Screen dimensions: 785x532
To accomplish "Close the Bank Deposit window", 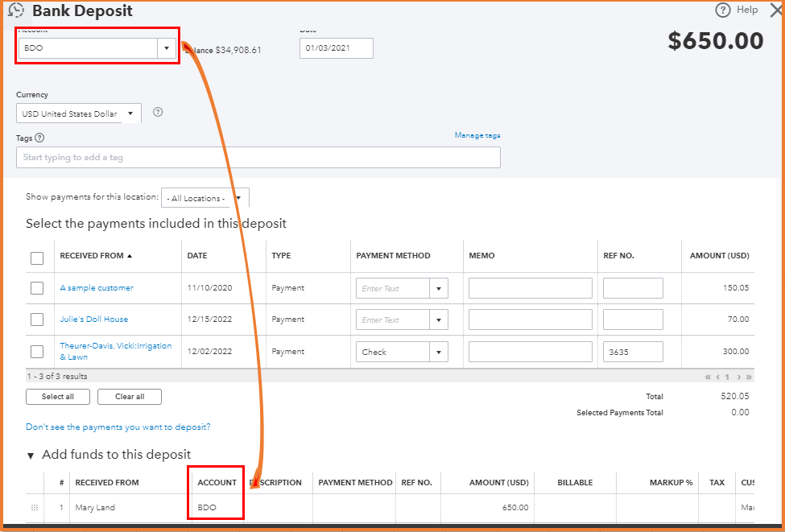I will (x=776, y=10).
